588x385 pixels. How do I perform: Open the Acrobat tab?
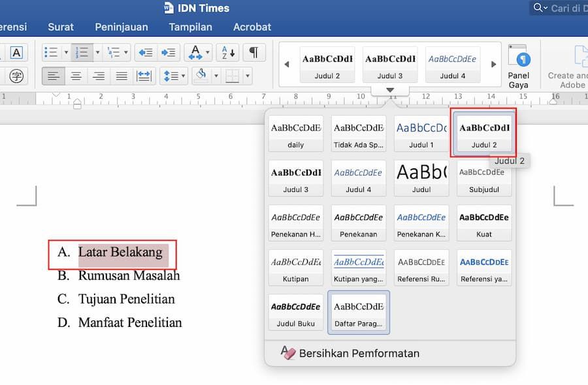[x=252, y=27]
